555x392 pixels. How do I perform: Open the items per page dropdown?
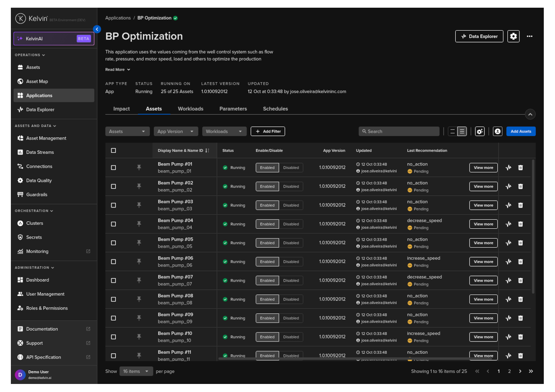click(136, 371)
